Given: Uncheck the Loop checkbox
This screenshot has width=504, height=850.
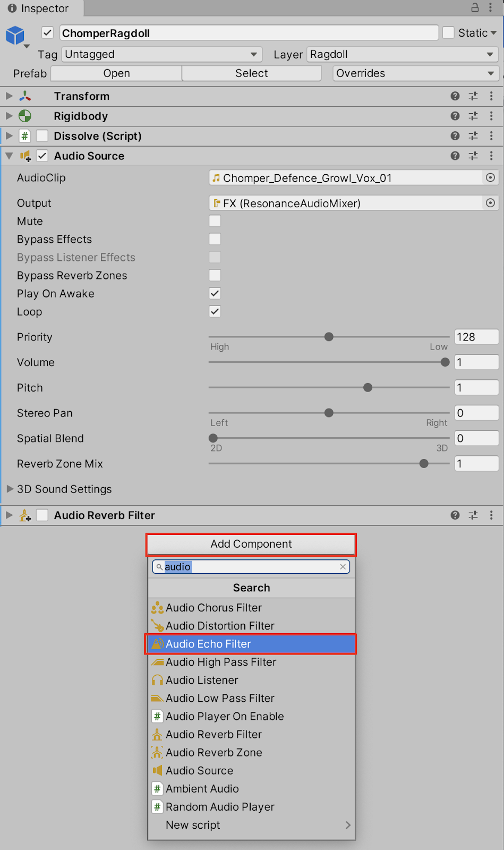Looking at the screenshot, I should [x=215, y=311].
